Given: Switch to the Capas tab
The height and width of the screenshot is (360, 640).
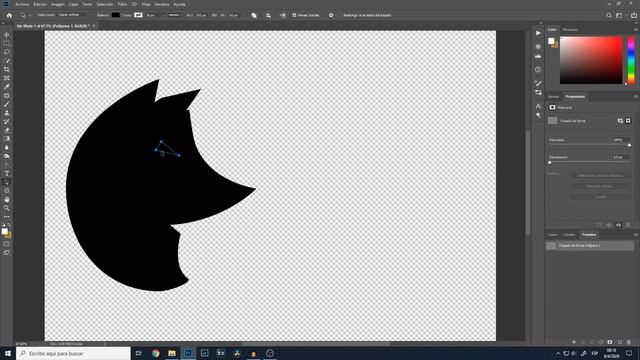Looking at the screenshot, I should point(552,235).
